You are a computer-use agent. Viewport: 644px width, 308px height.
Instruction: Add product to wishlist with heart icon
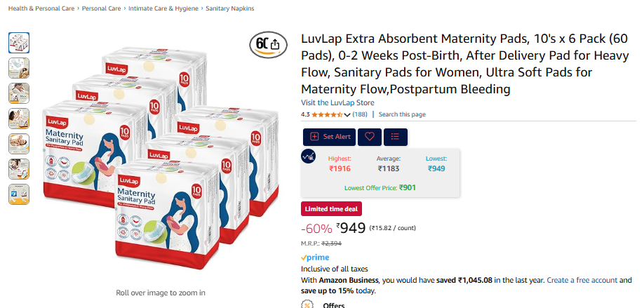click(x=370, y=137)
